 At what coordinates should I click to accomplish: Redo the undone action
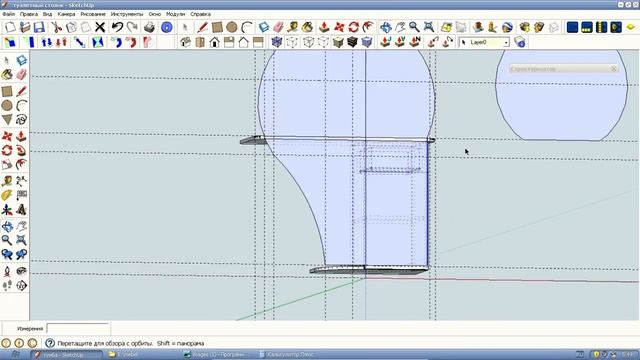132,27
